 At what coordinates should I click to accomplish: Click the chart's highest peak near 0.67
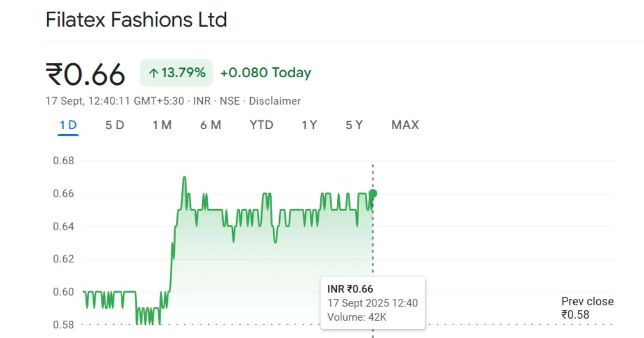click(x=184, y=178)
